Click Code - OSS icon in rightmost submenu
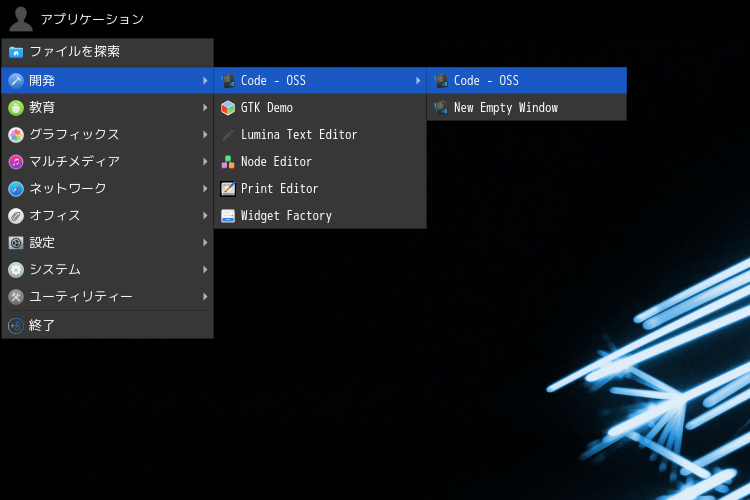The image size is (750, 500). tap(441, 81)
